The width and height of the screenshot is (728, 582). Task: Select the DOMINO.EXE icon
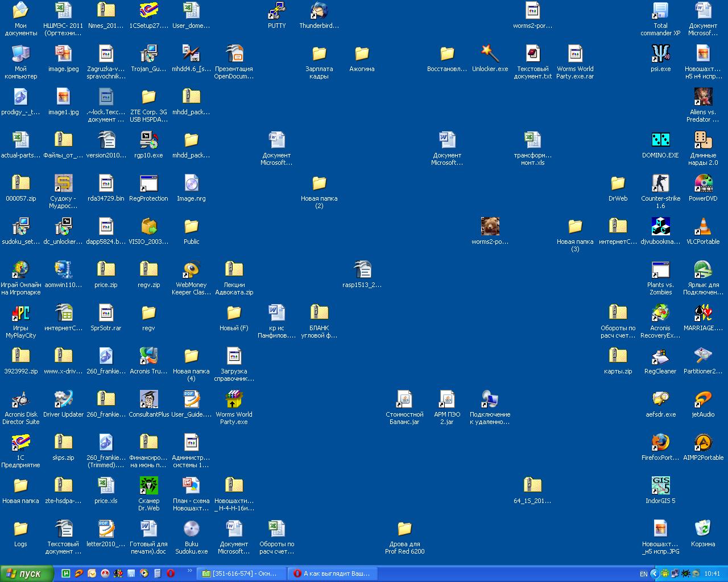coord(660,140)
